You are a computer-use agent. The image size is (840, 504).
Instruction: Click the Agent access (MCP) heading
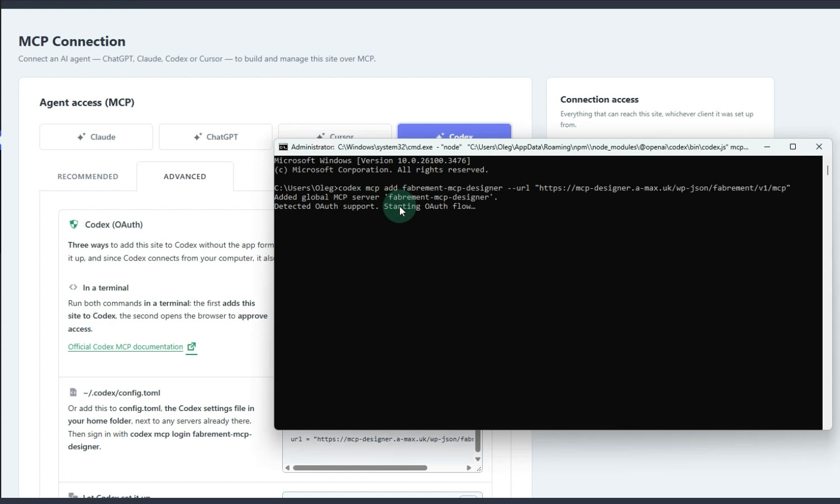click(87, 102)
